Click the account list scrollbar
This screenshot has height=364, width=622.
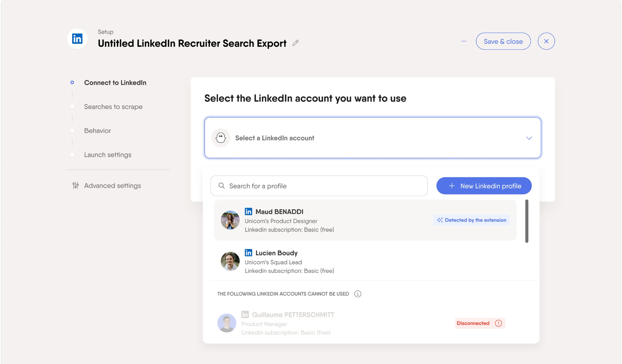[527, 221]
